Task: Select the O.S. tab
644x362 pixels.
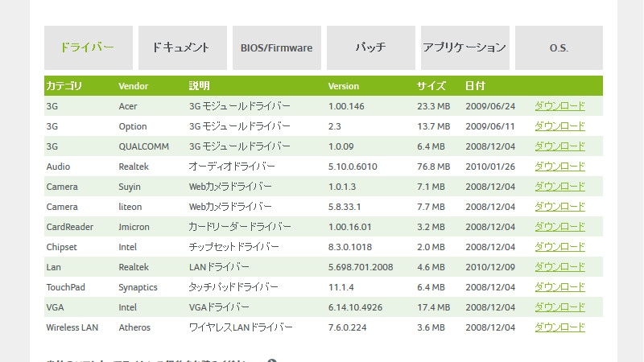Action: [x=559, y=47]
